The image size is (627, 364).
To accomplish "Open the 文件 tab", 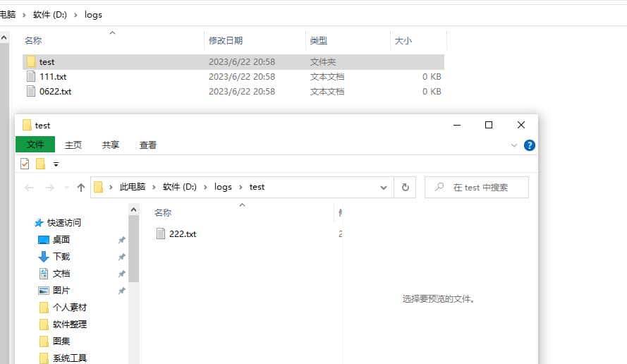I will coord(35,145).
